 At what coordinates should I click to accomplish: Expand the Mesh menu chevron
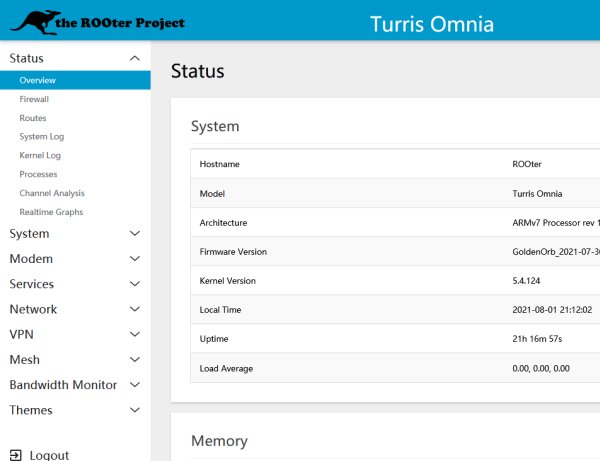click(135, 360)
